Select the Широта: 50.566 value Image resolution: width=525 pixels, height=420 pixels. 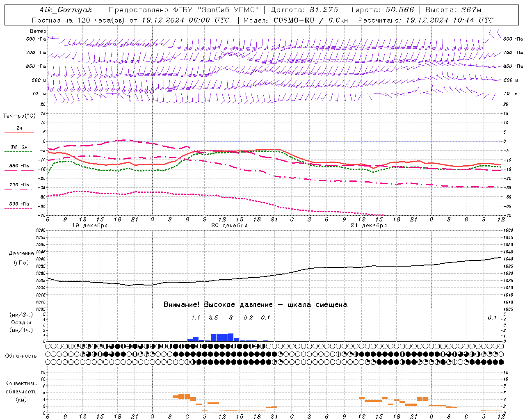[x=381, y=10]
